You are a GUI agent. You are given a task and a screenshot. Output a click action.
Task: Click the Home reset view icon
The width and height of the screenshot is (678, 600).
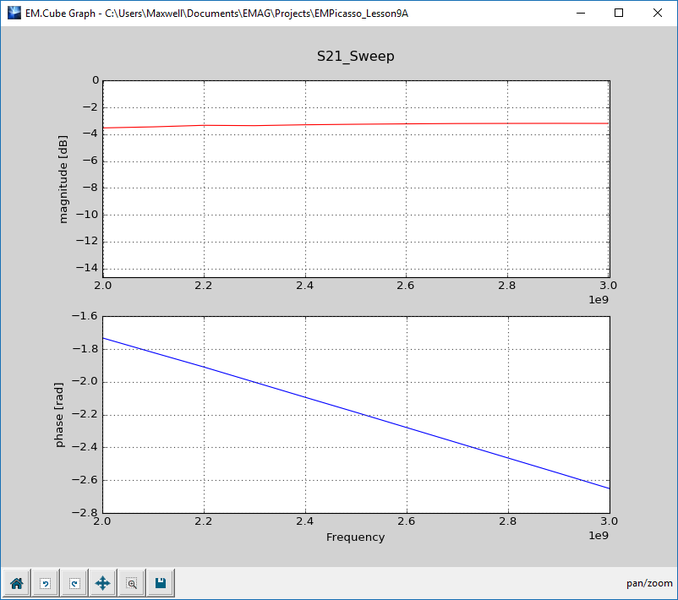point(16,583)
